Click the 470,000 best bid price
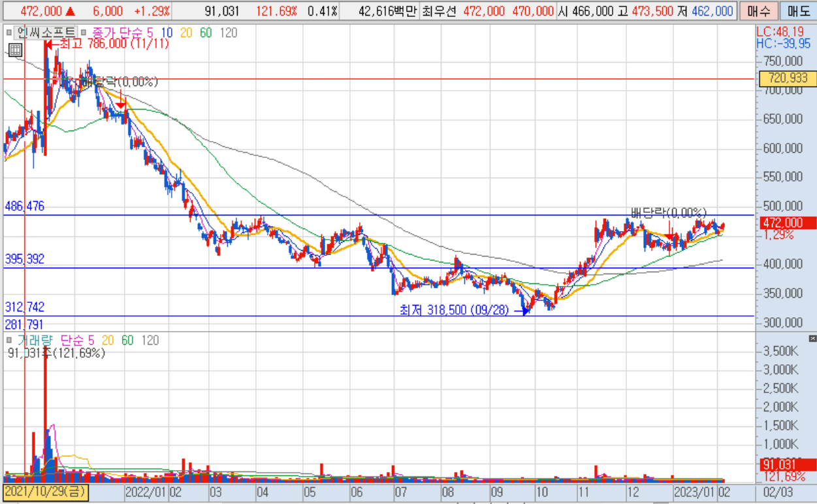 click(x=533, y=12)
